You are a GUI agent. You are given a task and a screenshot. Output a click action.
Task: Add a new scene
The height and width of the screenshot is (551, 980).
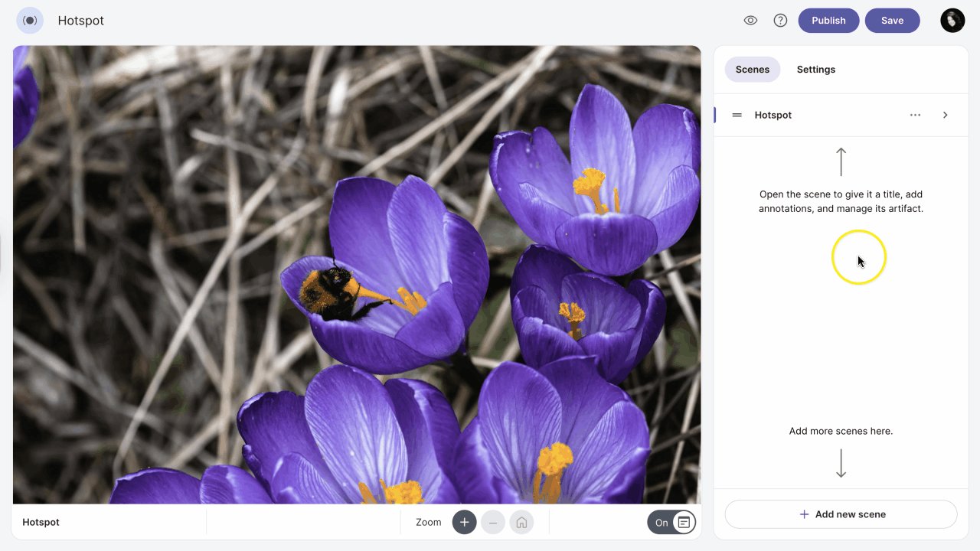(x=841, y=514)
